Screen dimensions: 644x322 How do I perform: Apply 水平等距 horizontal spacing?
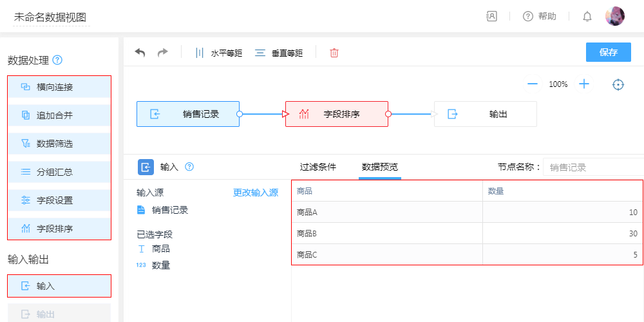point(219,53)
